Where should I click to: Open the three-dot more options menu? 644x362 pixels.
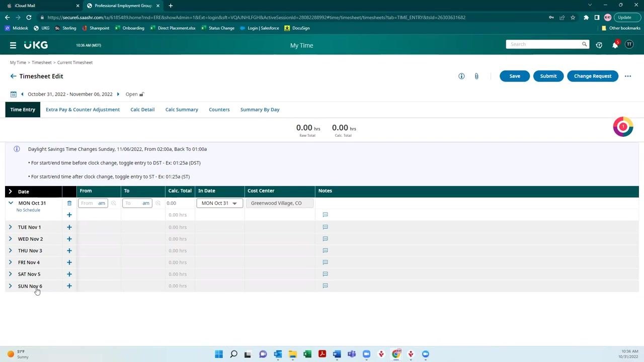pyautogui.click(x=628, y=76)
